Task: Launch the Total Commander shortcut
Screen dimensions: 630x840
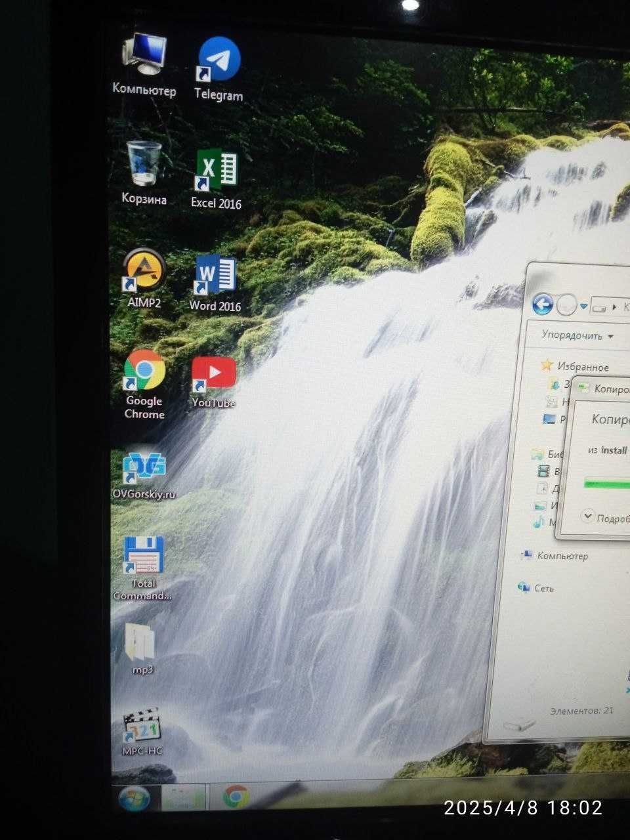Action: point(143,568)
